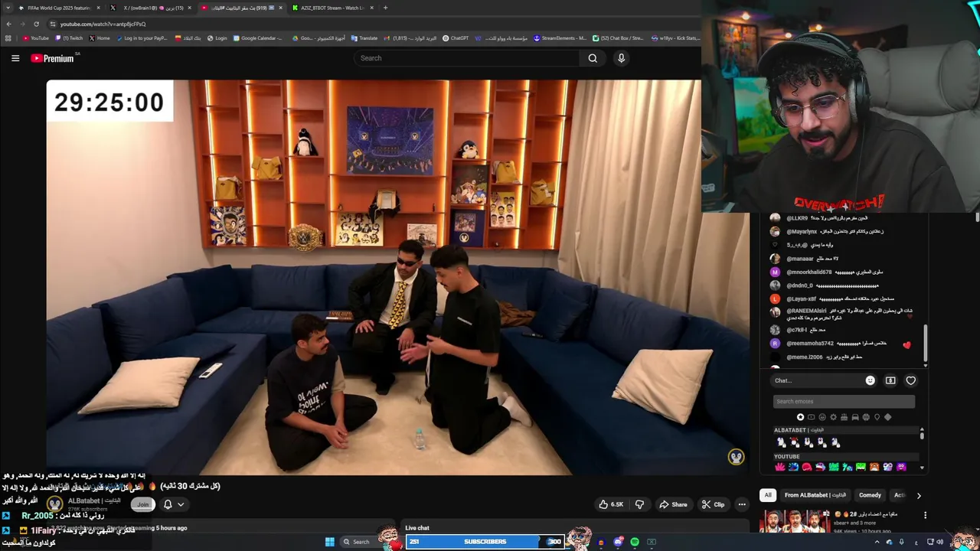Click the chat message from @manaaar
The height and width of the screenshot is (551, 980).
click(812, 259)
